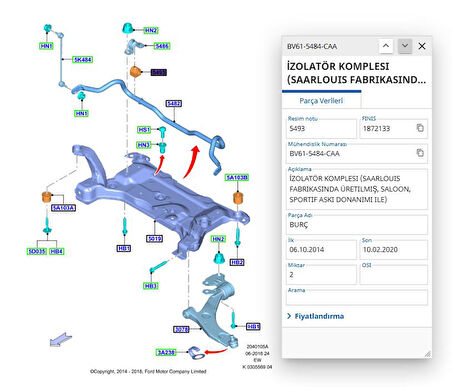The width and height of the screenshot is (452, 387).
Task: Choose the 5019 subframe callout
Action: click(x=155, y=239)
